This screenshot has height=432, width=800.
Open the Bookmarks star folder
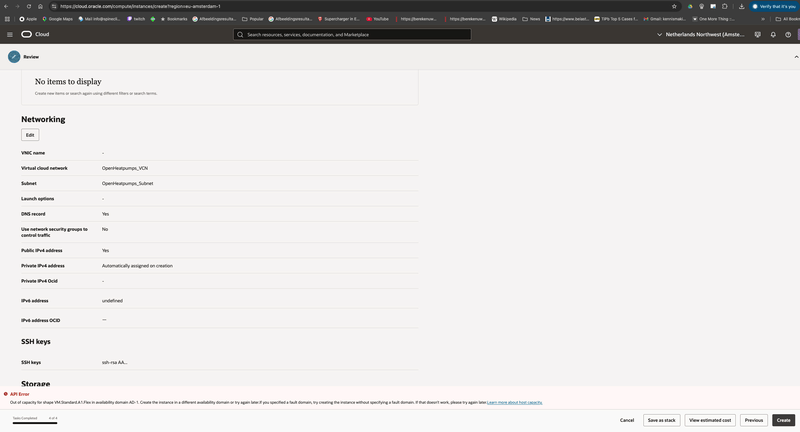coord(174,19)
